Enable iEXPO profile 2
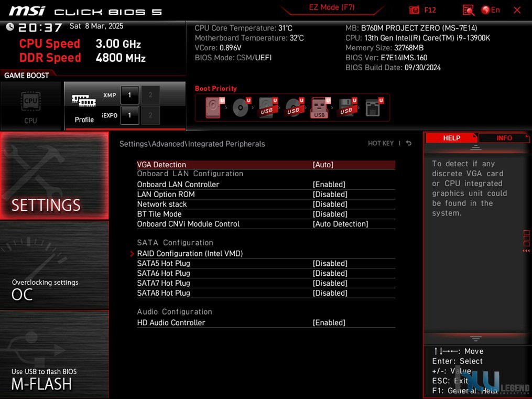The height and width of the screenshot is (399, 532). [150, 115]
